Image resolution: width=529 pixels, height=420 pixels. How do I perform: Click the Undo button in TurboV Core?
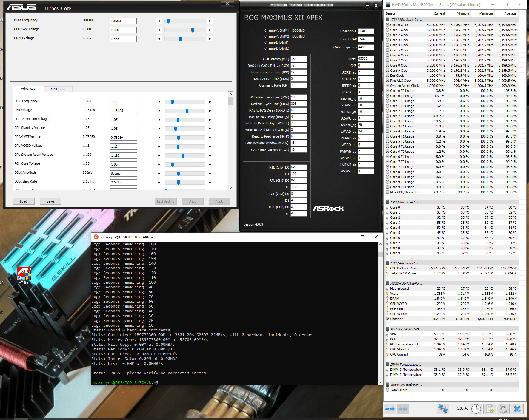193,201
